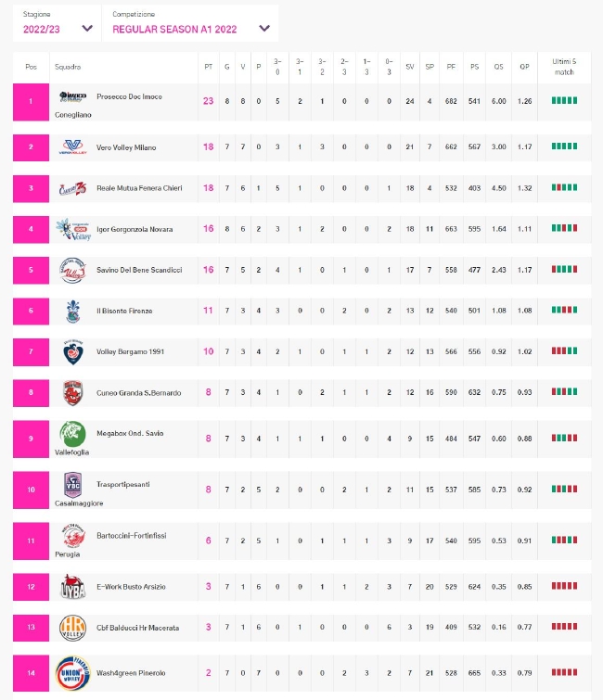Open the Savino Del Bene Scandicci team link

139,270
